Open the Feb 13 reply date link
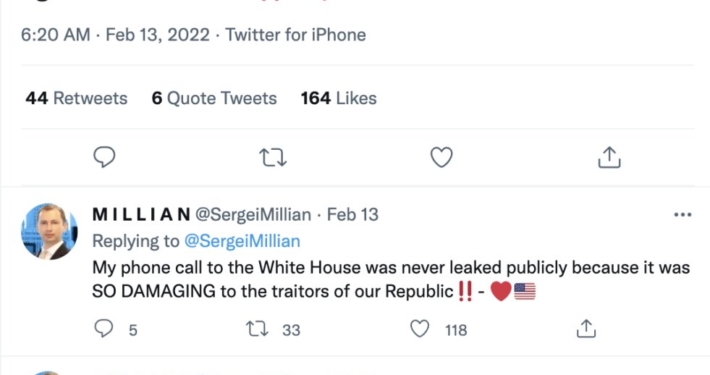The width and height of the screenshot is (710, 375). click(x=353, y=214)
